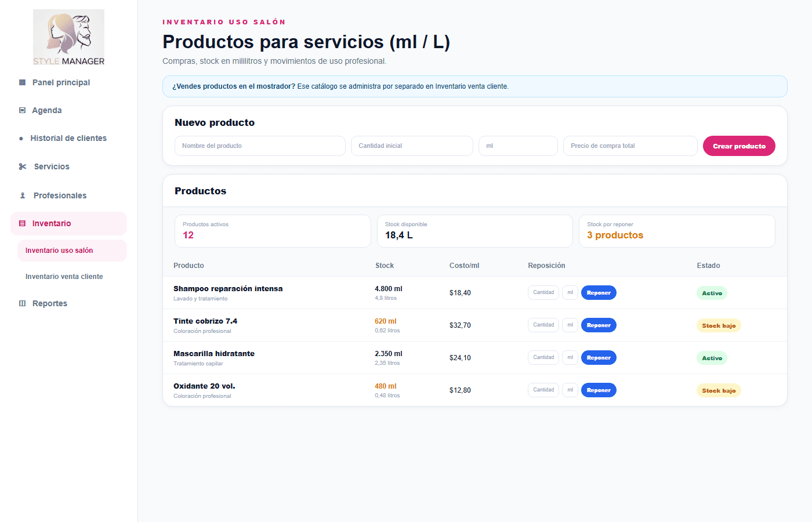Viewport: 812px width, 522px height.
Task: Click Cantidad field for Shampoo reparación intensa
Action: [543, 292]
